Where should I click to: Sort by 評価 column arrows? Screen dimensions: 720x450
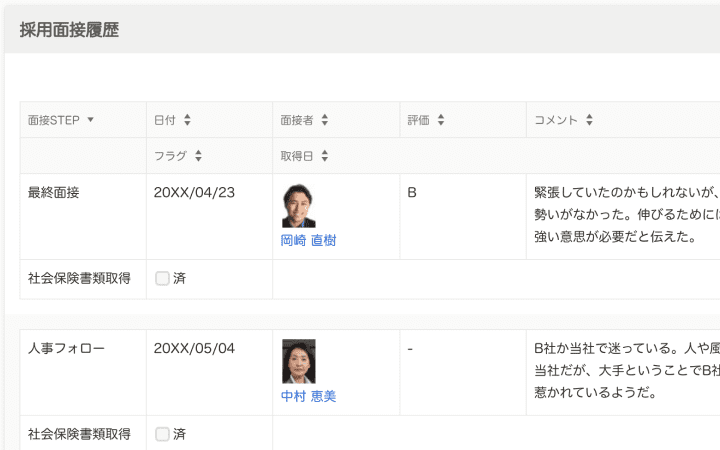click(441, 120)
